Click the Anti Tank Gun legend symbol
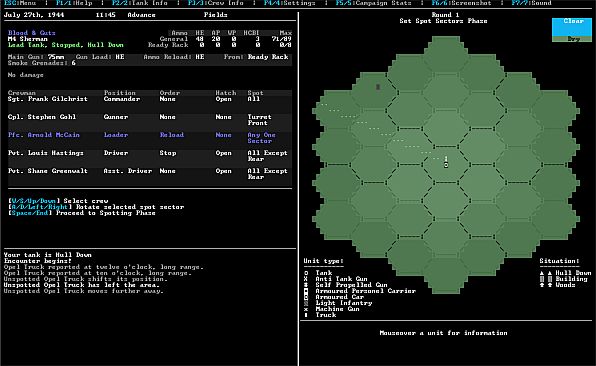The height and width of the screenshot is (366, 596). [306, 279]
